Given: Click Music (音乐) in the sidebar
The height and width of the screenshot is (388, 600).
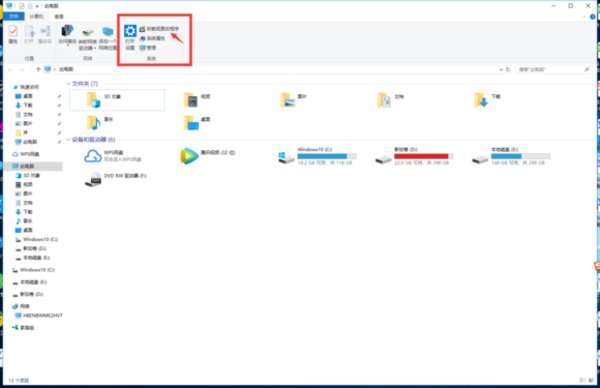Looking at the screenshot, I should [x=24, y=221].
